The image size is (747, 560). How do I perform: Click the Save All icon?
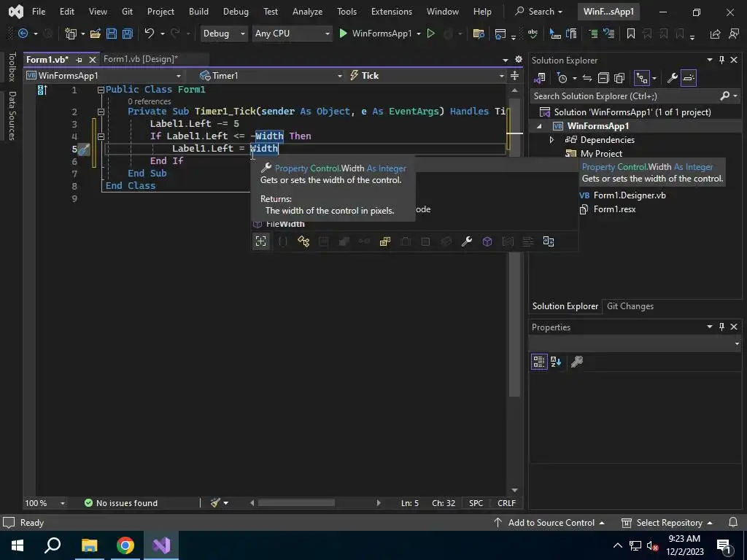127,34
